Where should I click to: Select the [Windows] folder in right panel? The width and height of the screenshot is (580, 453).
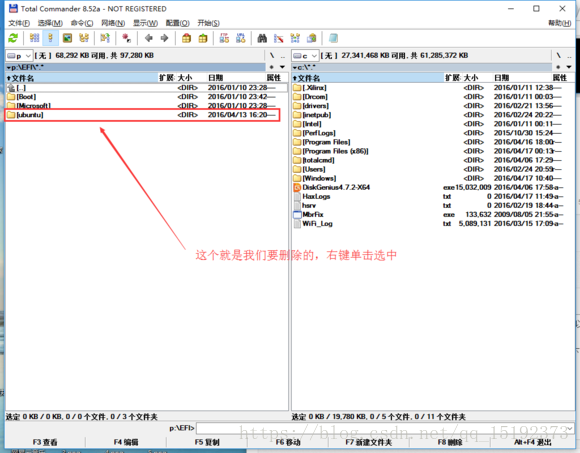[433, 178]
